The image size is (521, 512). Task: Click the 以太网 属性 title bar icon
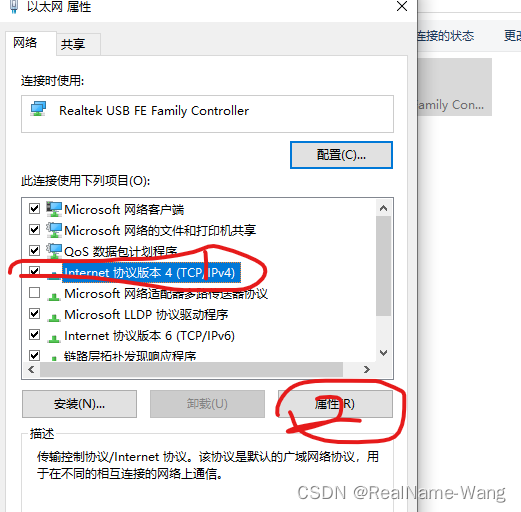tap(14, 7)
